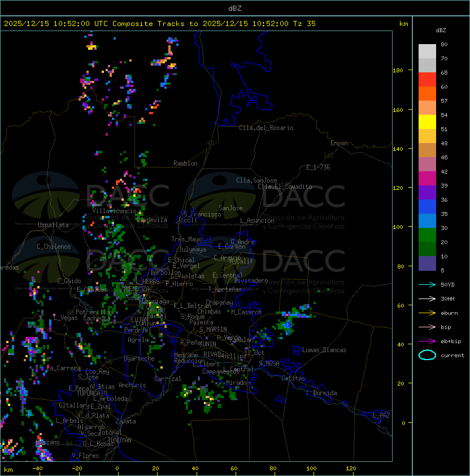Click the 'LUJAN' label
470x476 pixels.
point(140,320)
